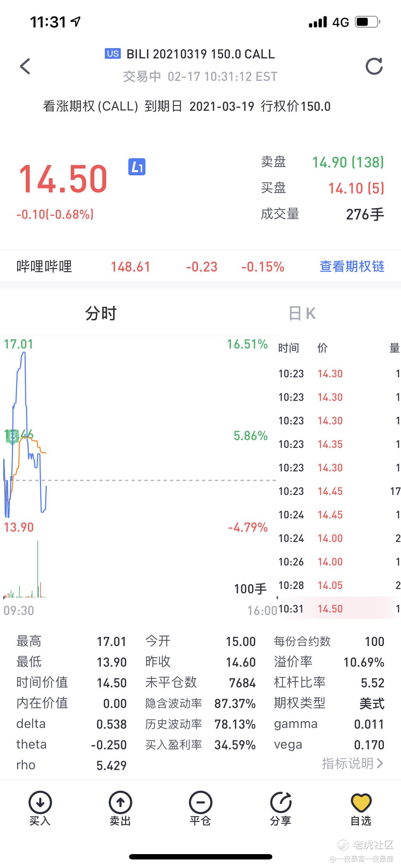Open 哔哩哔哩 underlying stock row
The image size is (401, 868).
(200, 267)
